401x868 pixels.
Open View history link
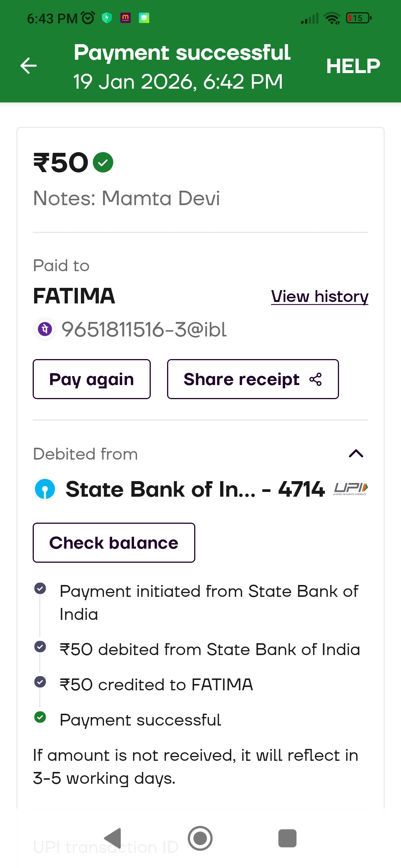coord(319,296)
